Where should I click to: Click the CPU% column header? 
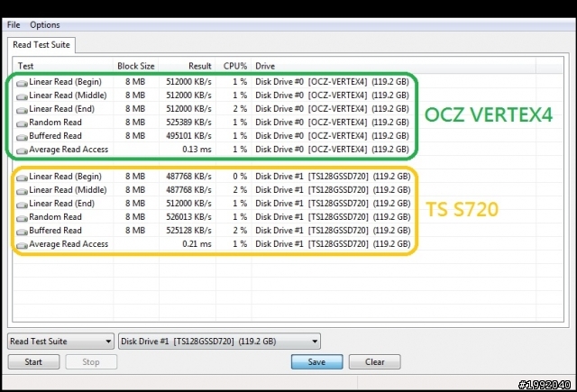(x=235, y=66)
